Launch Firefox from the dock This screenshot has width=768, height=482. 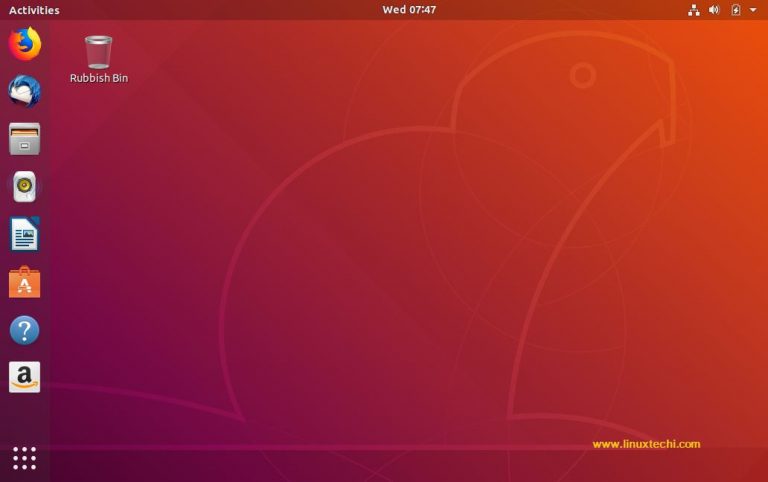coord(24,44)
